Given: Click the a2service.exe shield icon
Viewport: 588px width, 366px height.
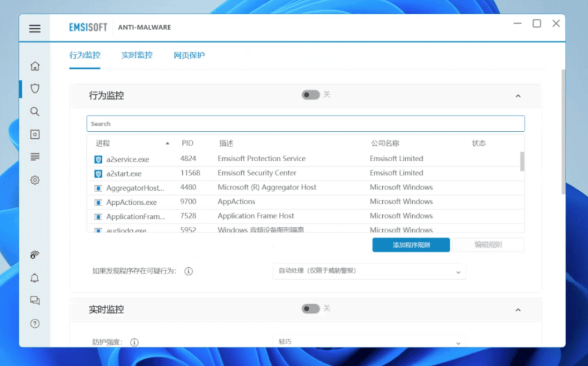Looking at the screenshot, I should coord(98,159).
